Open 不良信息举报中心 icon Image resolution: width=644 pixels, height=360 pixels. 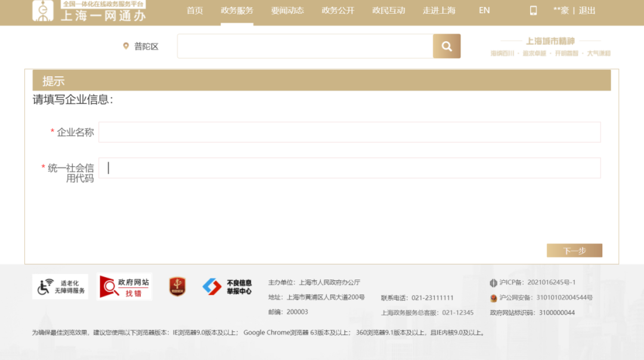[227, 287]
